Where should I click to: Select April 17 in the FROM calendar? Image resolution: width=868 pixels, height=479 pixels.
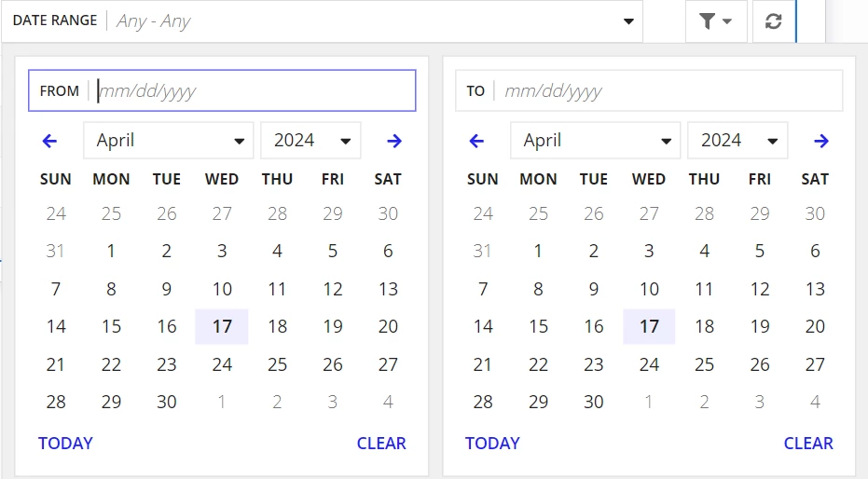tap(222, 326)
